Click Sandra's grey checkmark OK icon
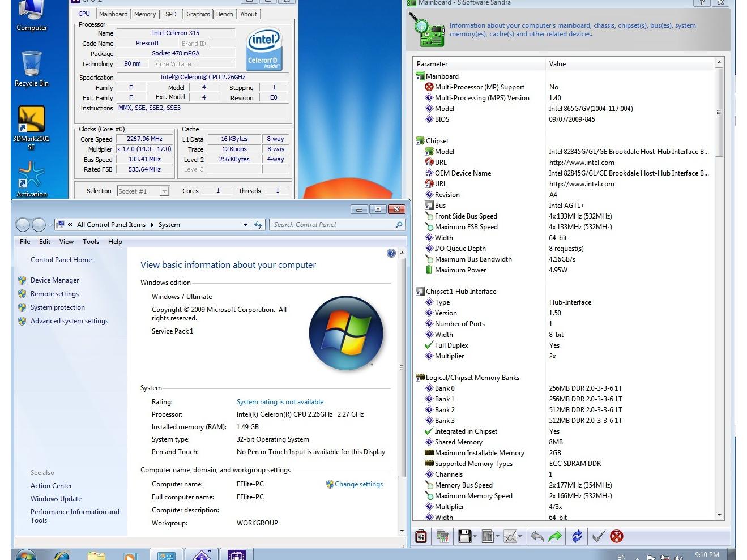The height and width of the screenshot is (560, 747). coord(599,536)
